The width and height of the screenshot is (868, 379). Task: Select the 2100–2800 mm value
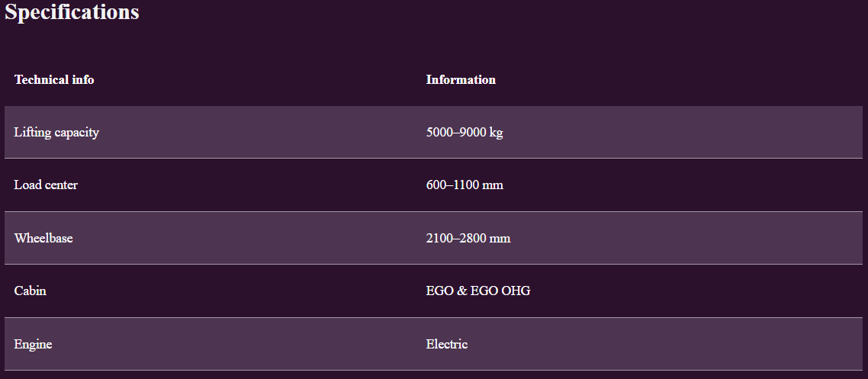pyautogui.click(x=468, y=238)
